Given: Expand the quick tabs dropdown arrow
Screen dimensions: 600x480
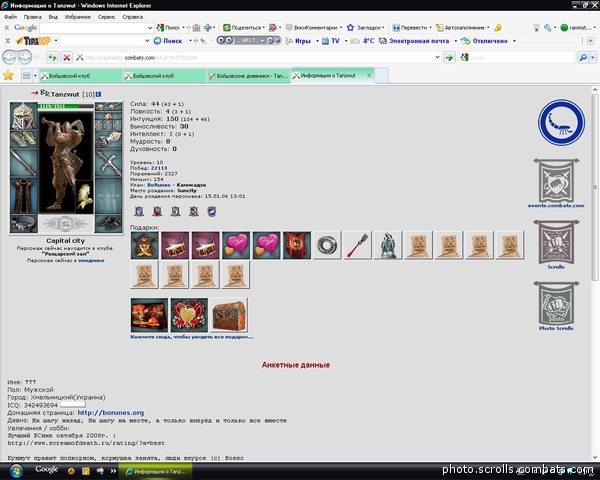Looking at the screenshot, I should pos(35,75).
